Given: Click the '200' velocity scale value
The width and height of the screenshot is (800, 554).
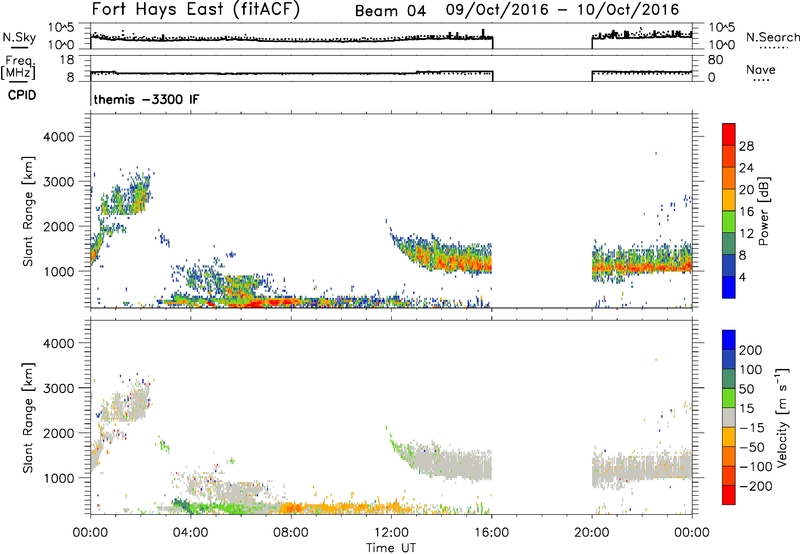Looking at the screenshot, I should (x=751, y=350).
